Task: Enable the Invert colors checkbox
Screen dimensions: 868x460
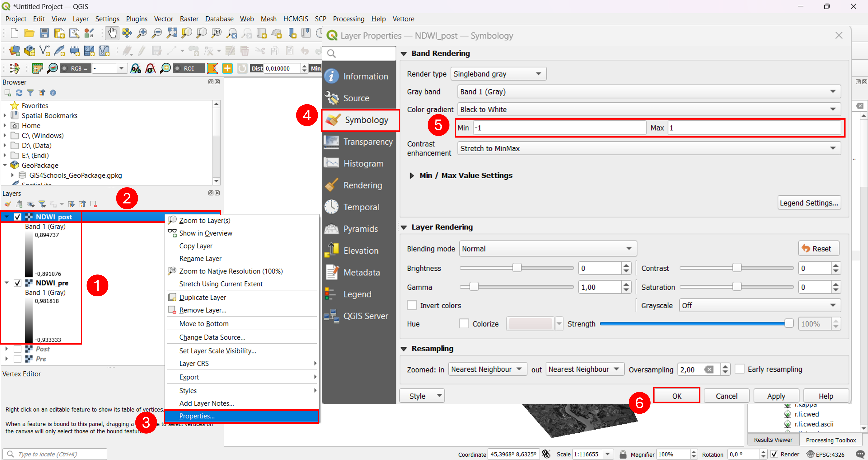Action: (412, 305)
